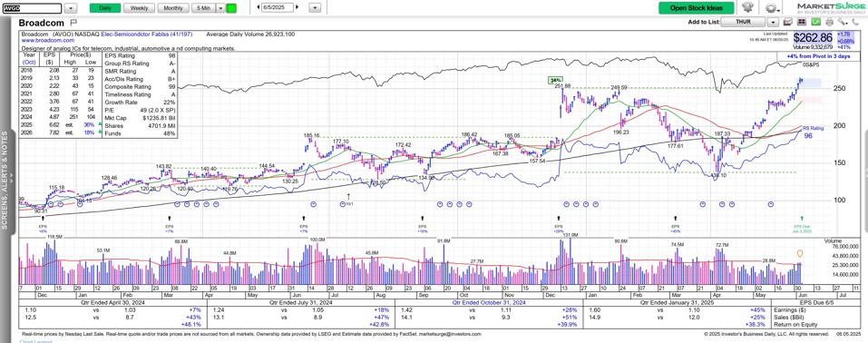Open the date options dropdown

(x=315, y=8)
